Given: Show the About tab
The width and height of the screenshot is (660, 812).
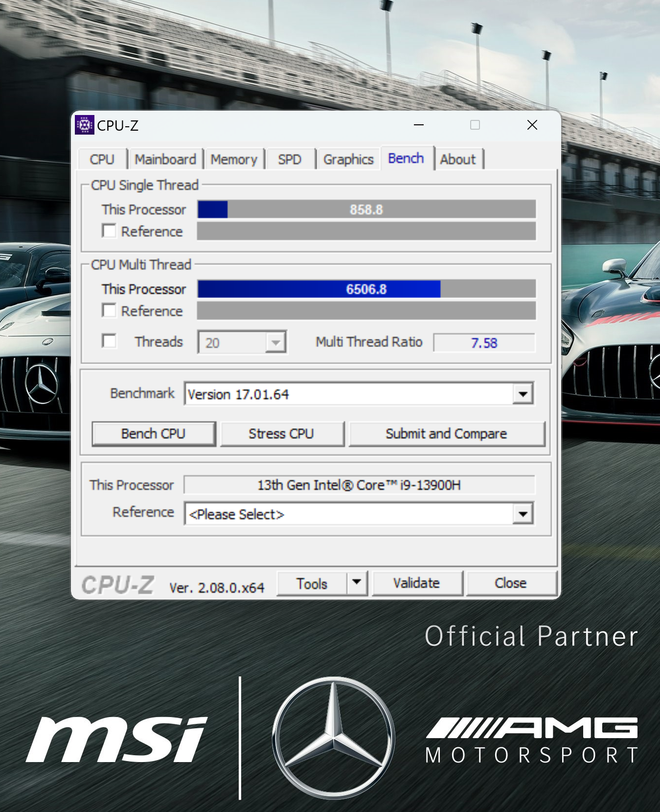Looking at the screenshot, I should pyautogui.click(x=458, y=160).
